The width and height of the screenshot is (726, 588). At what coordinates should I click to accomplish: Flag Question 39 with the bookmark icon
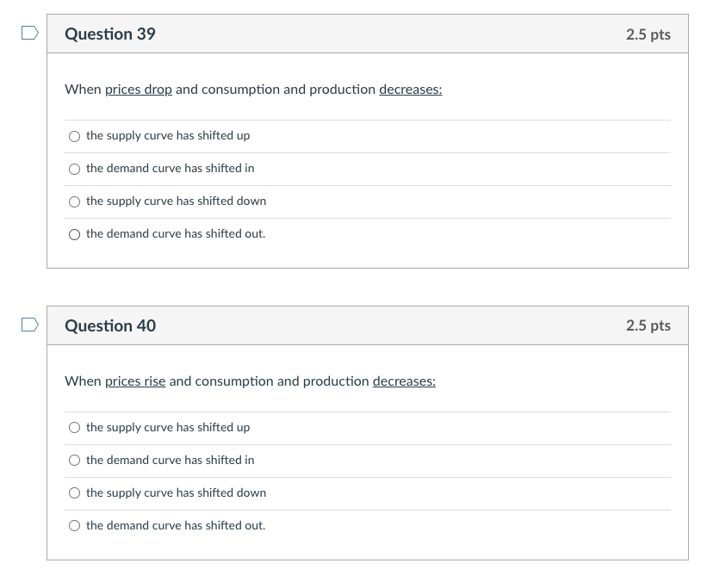[30, 33]
